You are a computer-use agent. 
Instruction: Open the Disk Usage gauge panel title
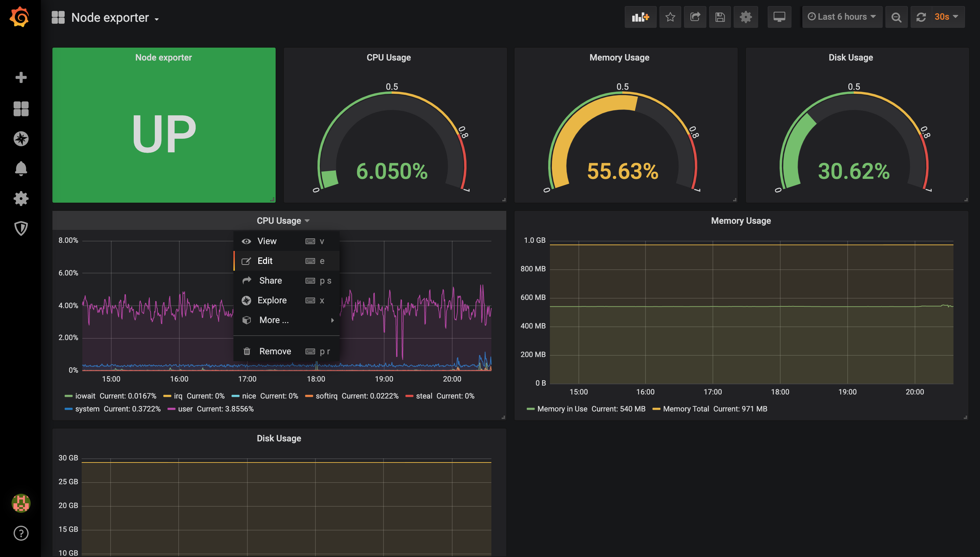coord(851,57)
